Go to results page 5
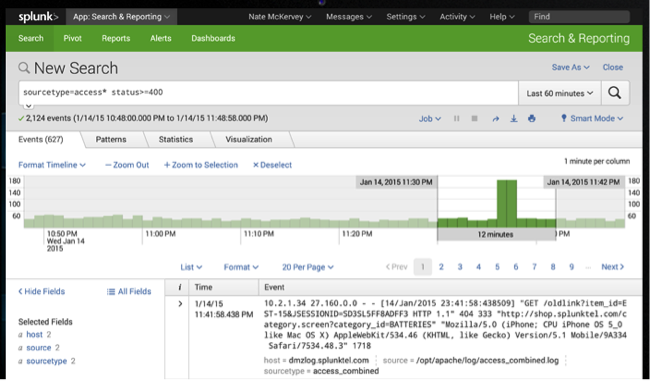This screenshot has width=650, height=382. [x=497, y=267]
